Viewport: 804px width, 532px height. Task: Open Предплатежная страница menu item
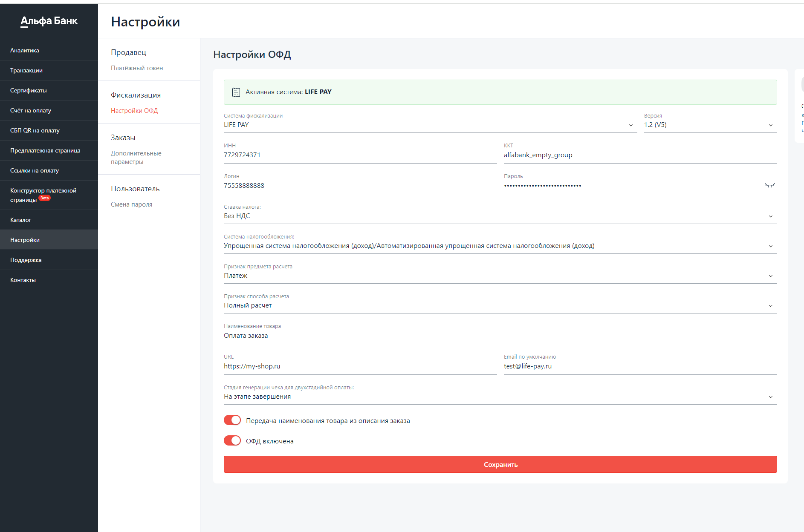[x=49, y=150]
